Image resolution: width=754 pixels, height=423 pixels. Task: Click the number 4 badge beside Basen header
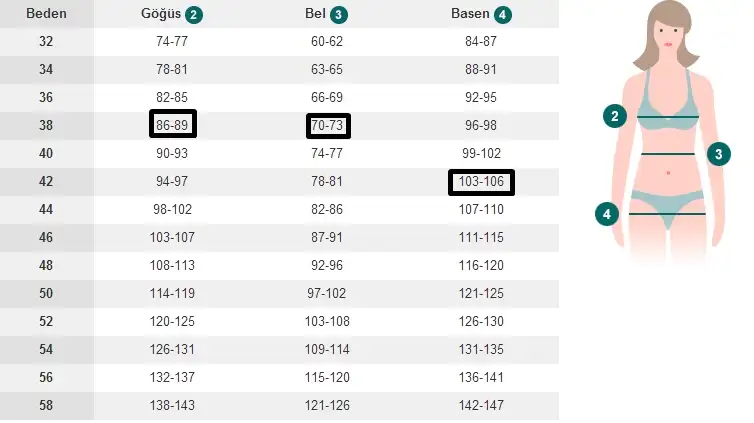coord(502,15)
